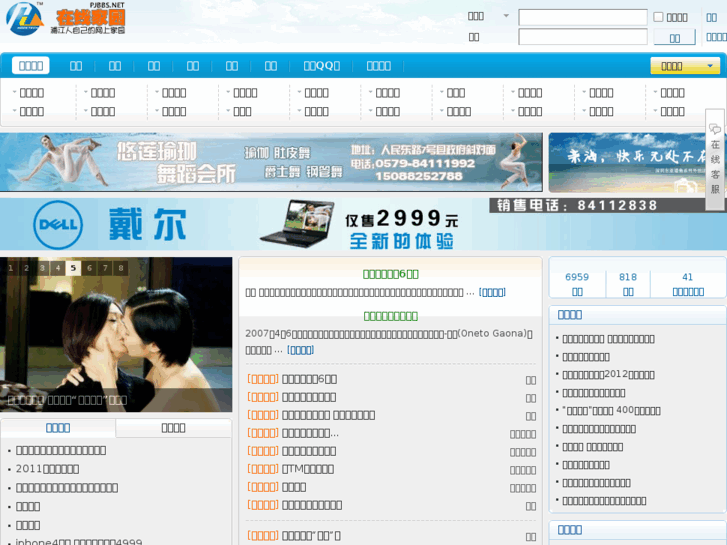Open the orange-tagged post ending with ellipsis
The height and width of the screenshot is (545, 727).
(x=310, y=433)
